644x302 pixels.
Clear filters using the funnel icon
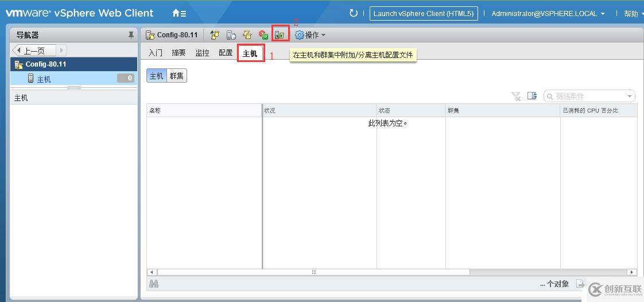pyautogui.click(x=516, y=96)
